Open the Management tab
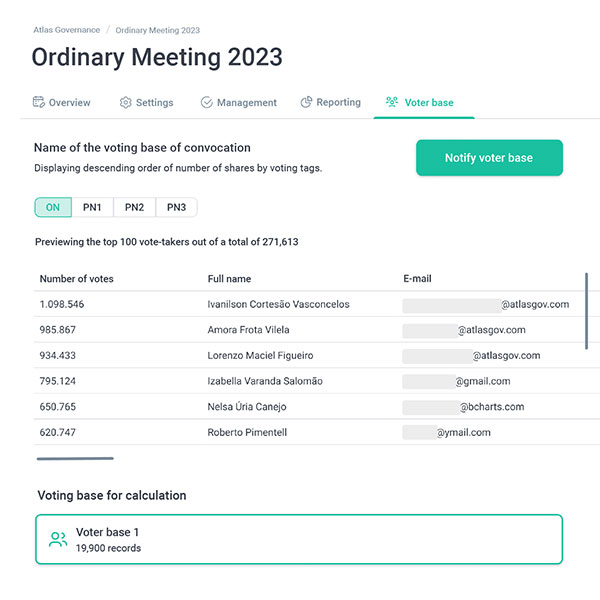The image size is (600, 600). (238, 103)
